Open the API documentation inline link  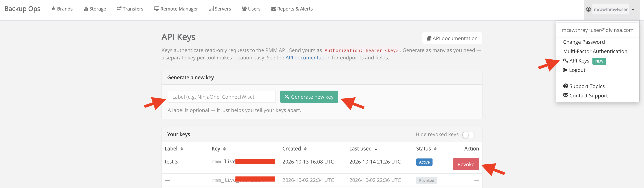click(308, 58)
